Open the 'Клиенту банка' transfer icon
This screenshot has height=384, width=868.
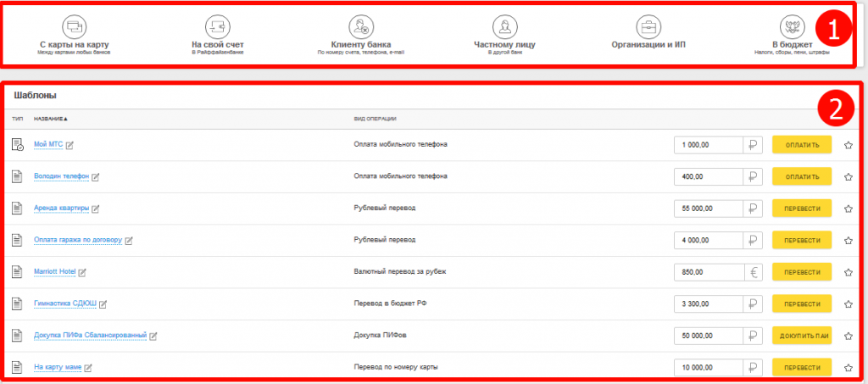[x=361, y=25]
